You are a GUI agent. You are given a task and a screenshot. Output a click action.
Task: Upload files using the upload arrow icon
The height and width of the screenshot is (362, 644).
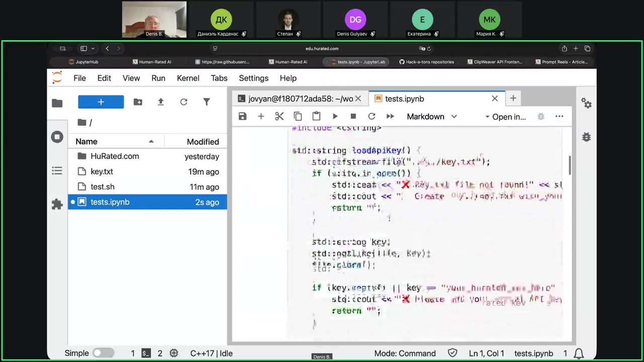click(x=160, y=102)
